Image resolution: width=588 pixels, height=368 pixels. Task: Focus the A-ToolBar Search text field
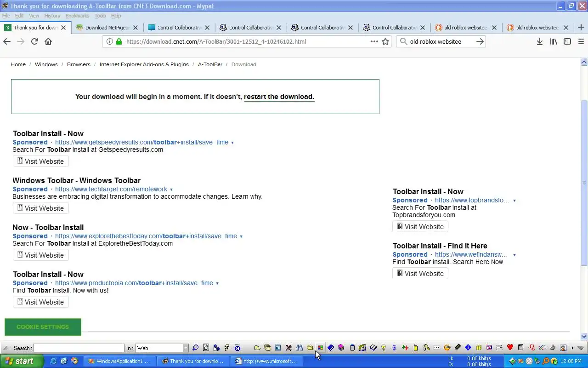[79, 348]
